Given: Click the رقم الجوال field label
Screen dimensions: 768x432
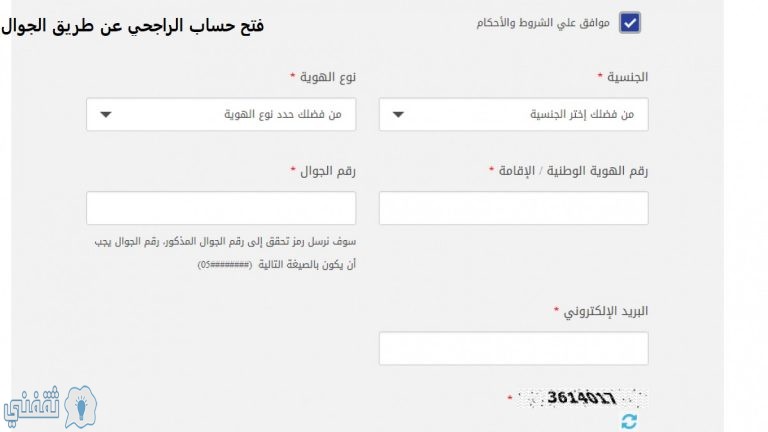Looking at the screenshot, I should (x=328, y=171).
